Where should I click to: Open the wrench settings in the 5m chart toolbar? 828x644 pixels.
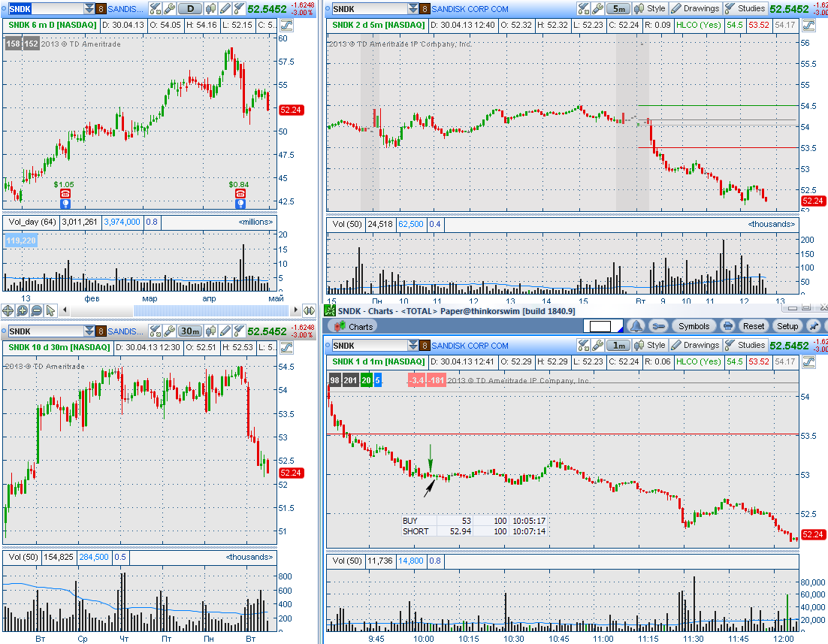598,8
